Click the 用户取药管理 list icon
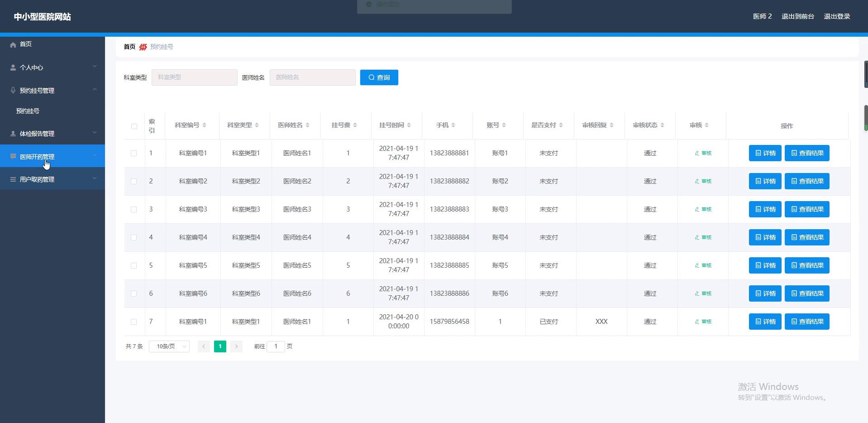The width and height of the screenshot is (868, 423). [x=13, y=179]
